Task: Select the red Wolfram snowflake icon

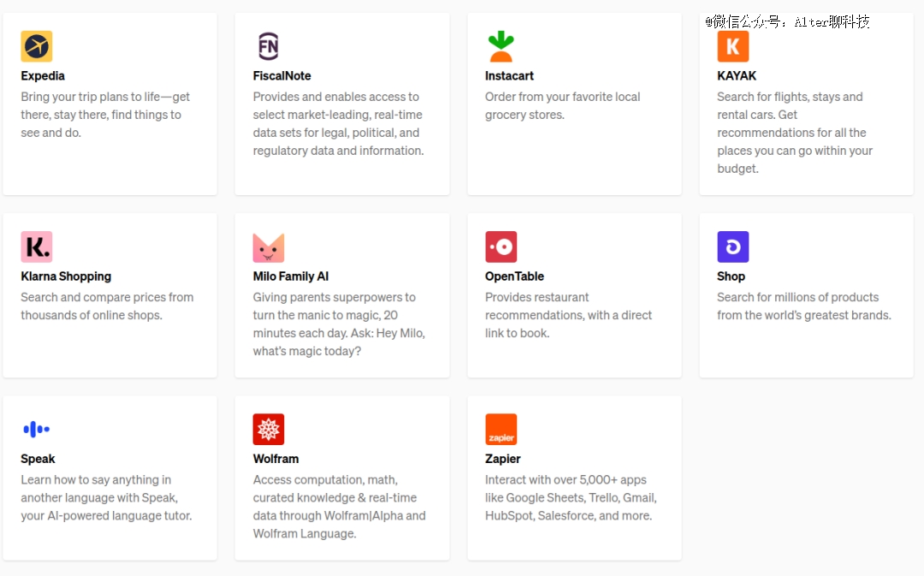Action: click(x=269, y=429)
